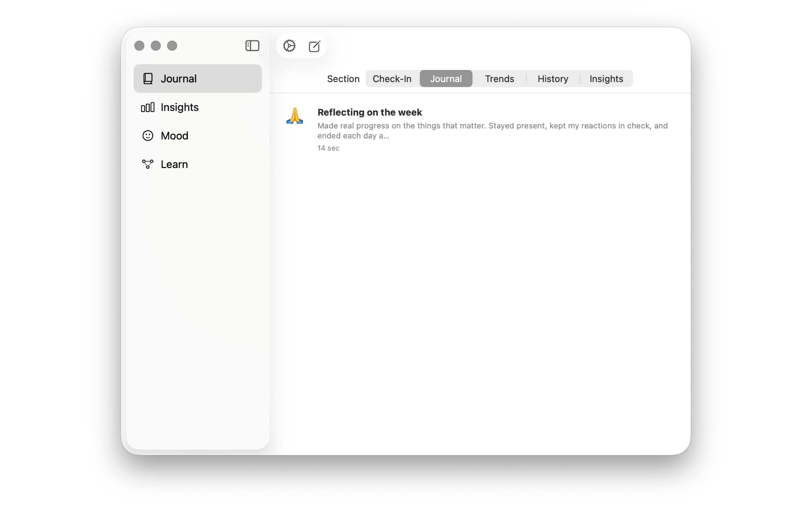Switch to the Check-In section tab
812x508 pixels.
coord(392,79)
